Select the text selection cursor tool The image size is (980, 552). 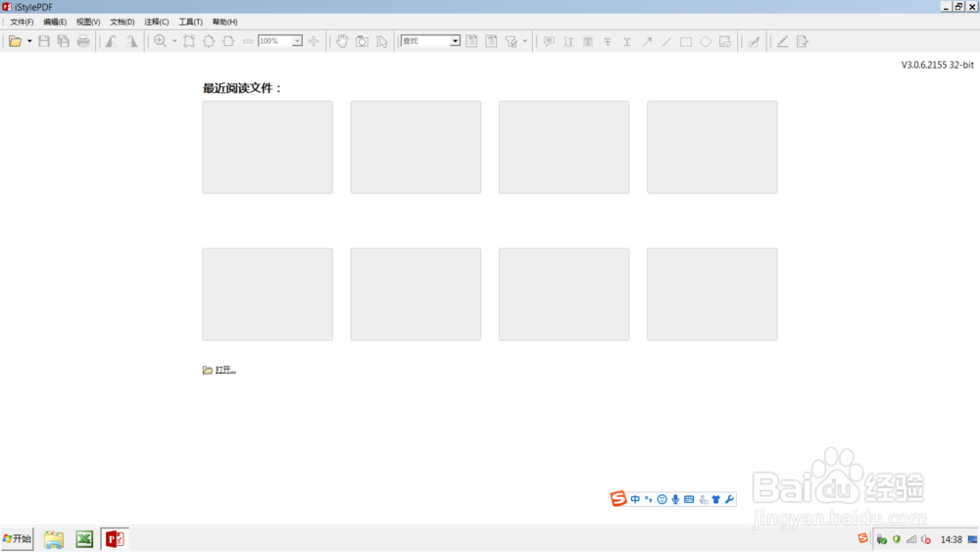382,41
